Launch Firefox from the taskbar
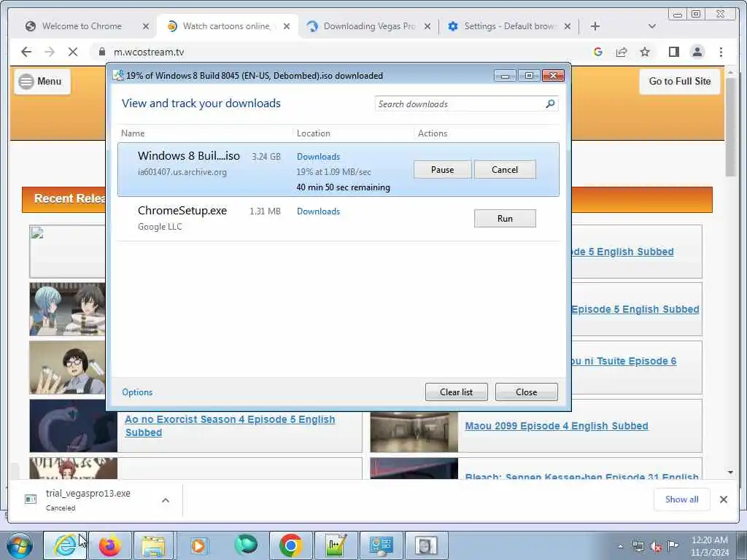 109,545
